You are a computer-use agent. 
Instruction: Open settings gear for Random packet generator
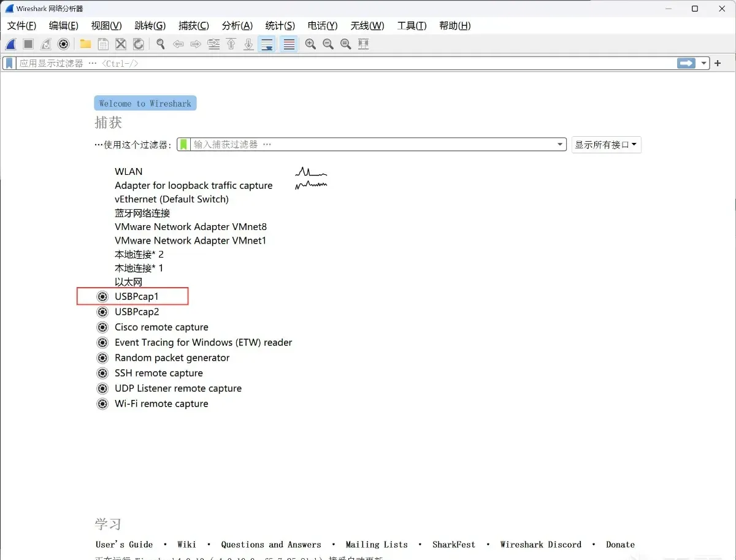[102, 358]
